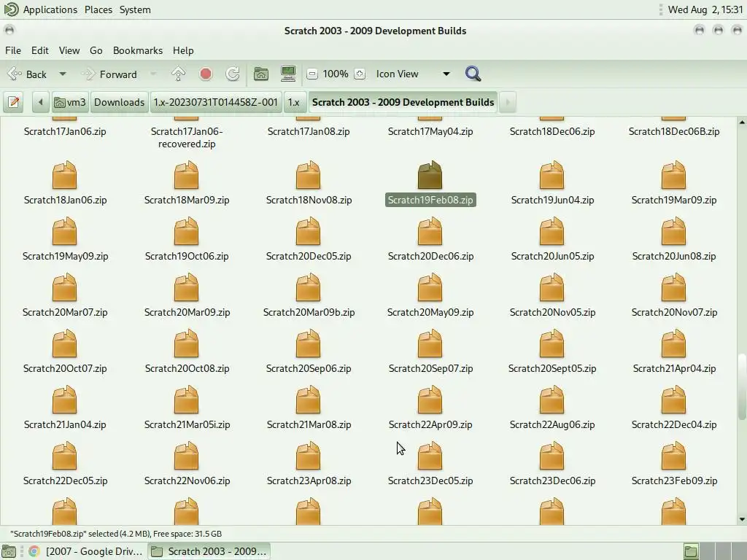The height and width of the screenshot is (560, 747).
Task: Click the magnifier search icon
Action: (x=473, y=74)
